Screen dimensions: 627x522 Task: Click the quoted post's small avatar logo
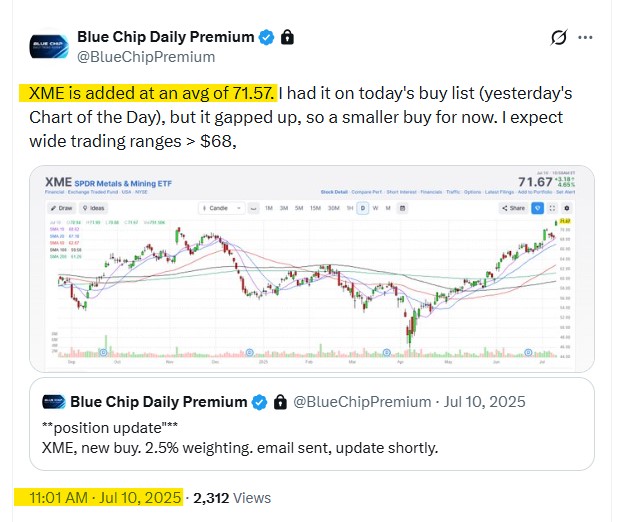(x=54, y=402)
